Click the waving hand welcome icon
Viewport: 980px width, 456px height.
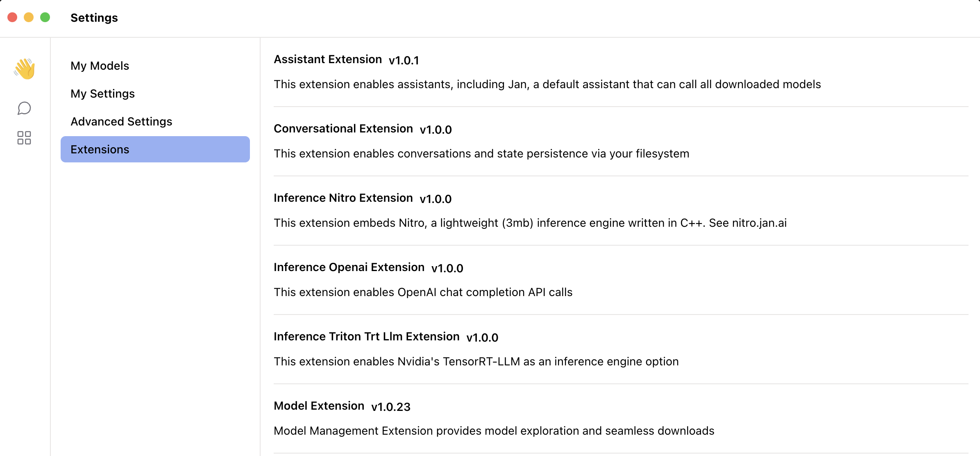tap(25, 68)
